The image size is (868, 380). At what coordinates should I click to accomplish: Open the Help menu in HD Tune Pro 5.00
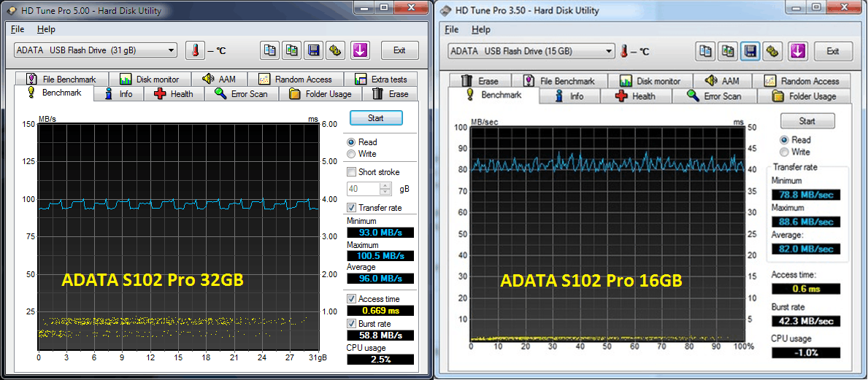[46, 29]
